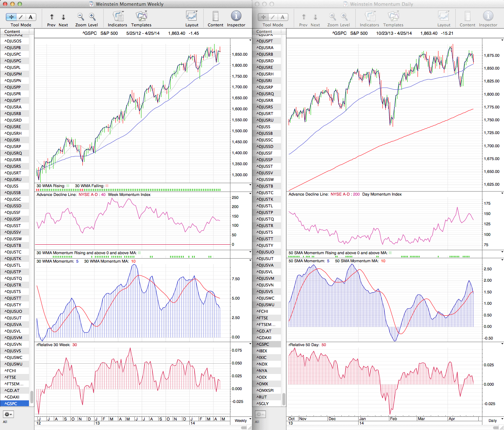Expand rRelative 50 Day pane arrow
Image resolution: width=504 pixels, height=430 pixels.
(x=502, y=344)
